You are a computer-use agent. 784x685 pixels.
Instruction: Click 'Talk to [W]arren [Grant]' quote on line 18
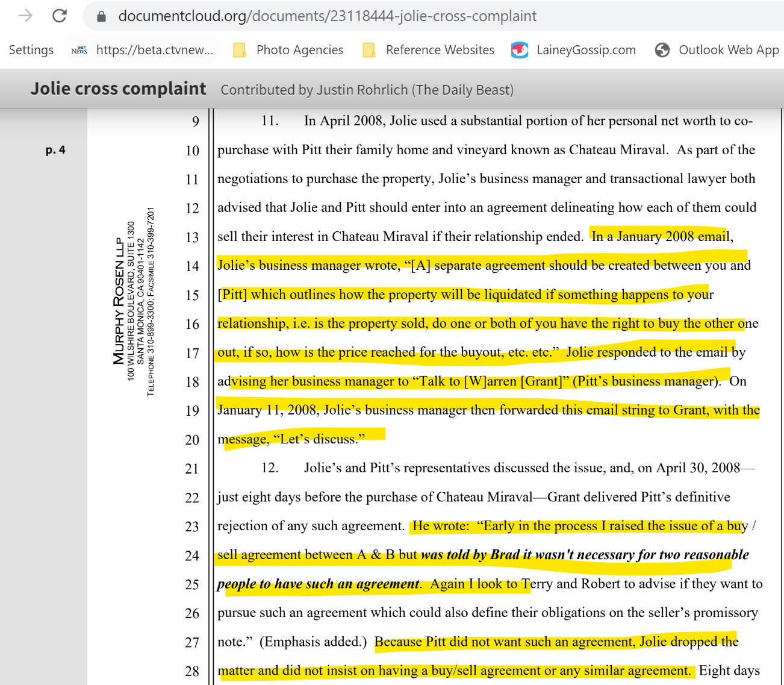[x=491, y=381]
